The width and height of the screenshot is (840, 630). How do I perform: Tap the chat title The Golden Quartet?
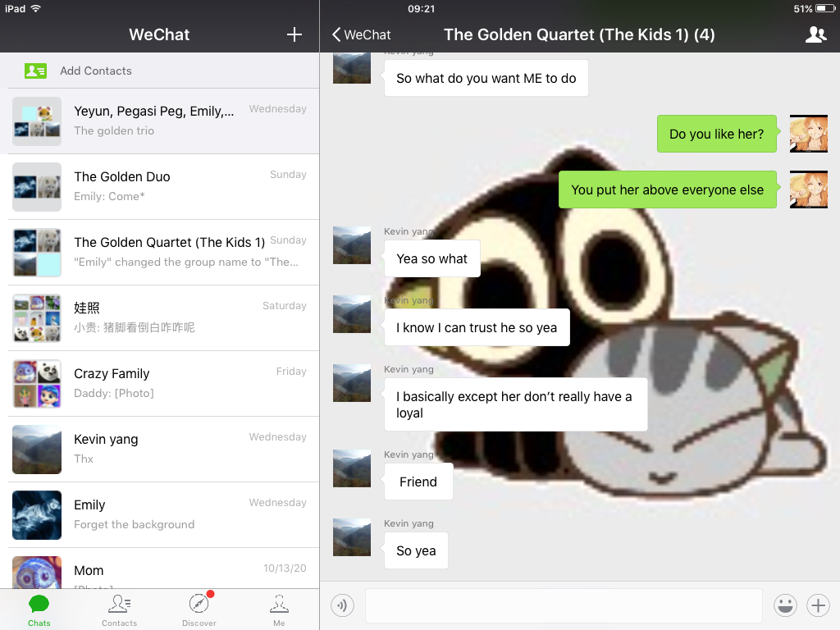(x=579, y=34)
